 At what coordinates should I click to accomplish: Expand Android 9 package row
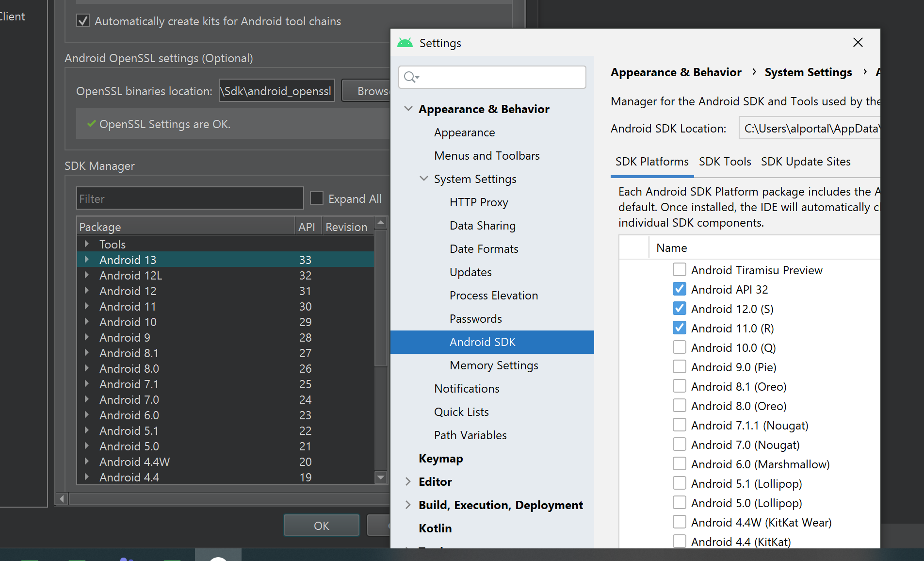(87, 337)
